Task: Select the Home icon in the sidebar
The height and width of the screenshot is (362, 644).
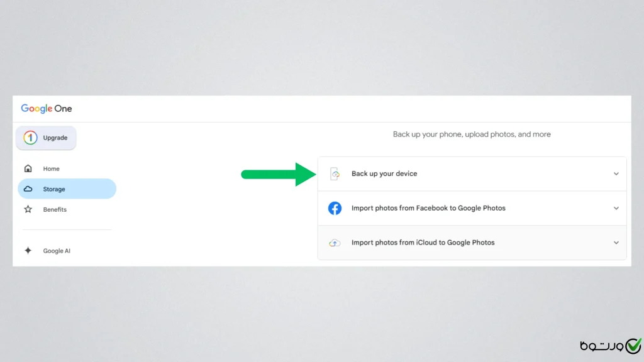Action: click(x=28, y=168)
